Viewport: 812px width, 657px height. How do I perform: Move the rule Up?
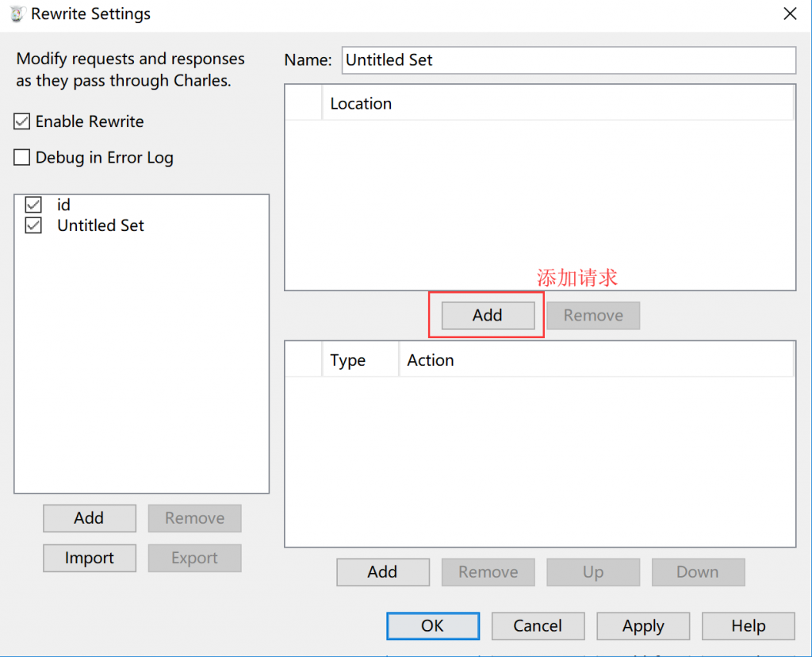(x=593, y=572)
